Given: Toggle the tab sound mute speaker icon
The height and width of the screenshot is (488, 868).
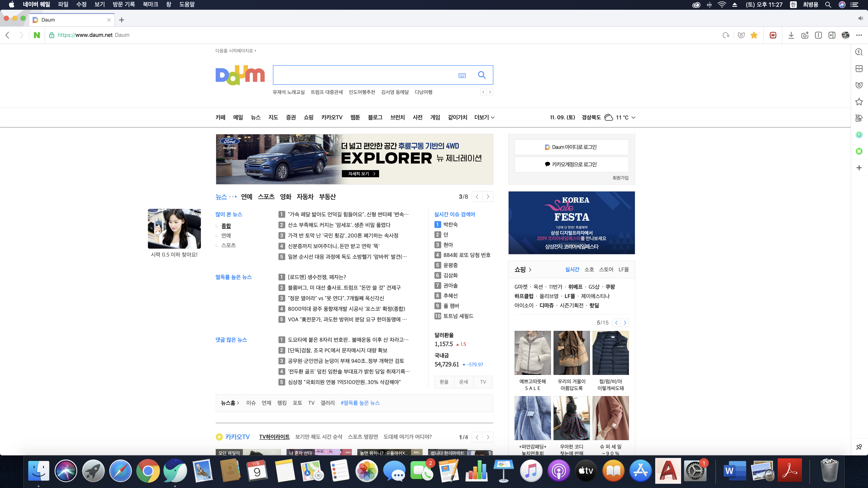Looking at the screenshot, I should (x=860, y=18).
